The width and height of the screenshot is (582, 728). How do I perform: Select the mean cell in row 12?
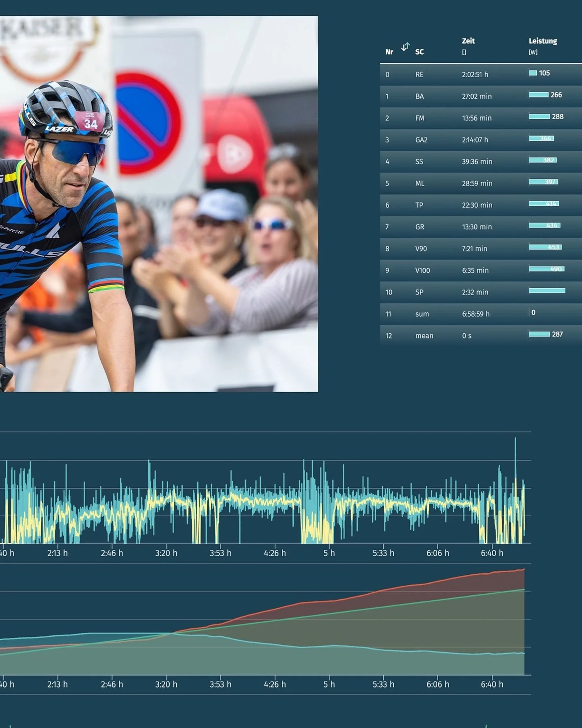424,336
